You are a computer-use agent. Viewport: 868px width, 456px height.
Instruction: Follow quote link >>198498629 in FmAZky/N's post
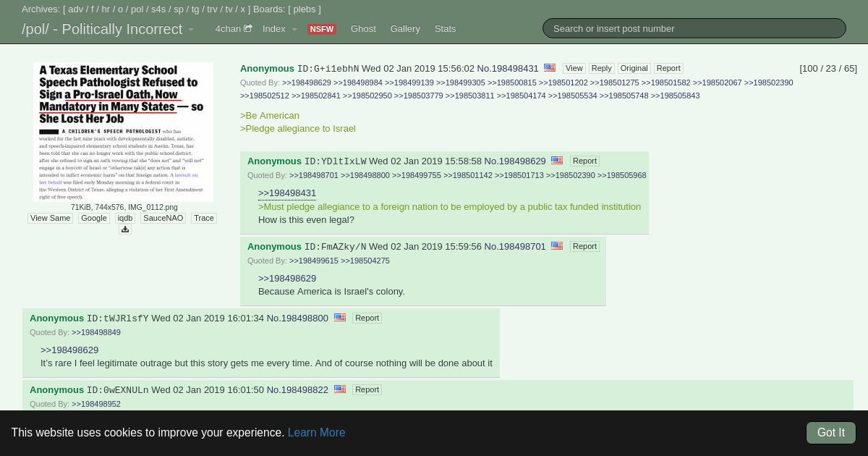click(x=287, y=278)
